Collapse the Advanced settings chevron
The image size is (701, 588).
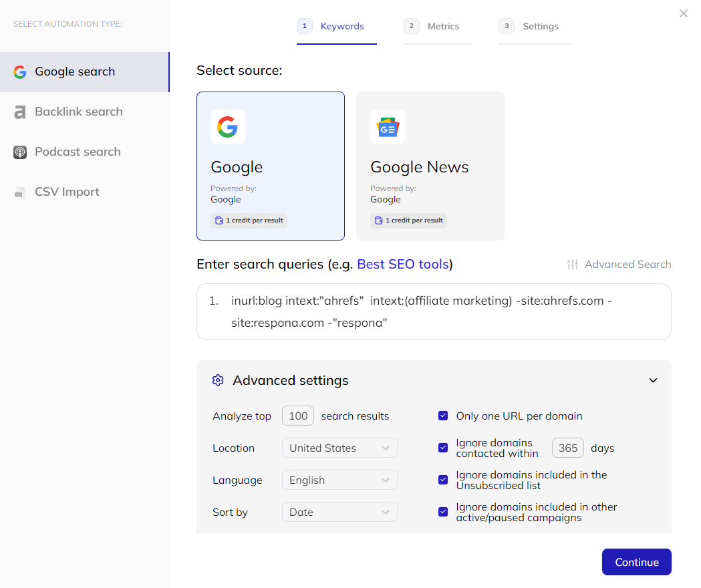pyautogui.click(x=653, y=380)
